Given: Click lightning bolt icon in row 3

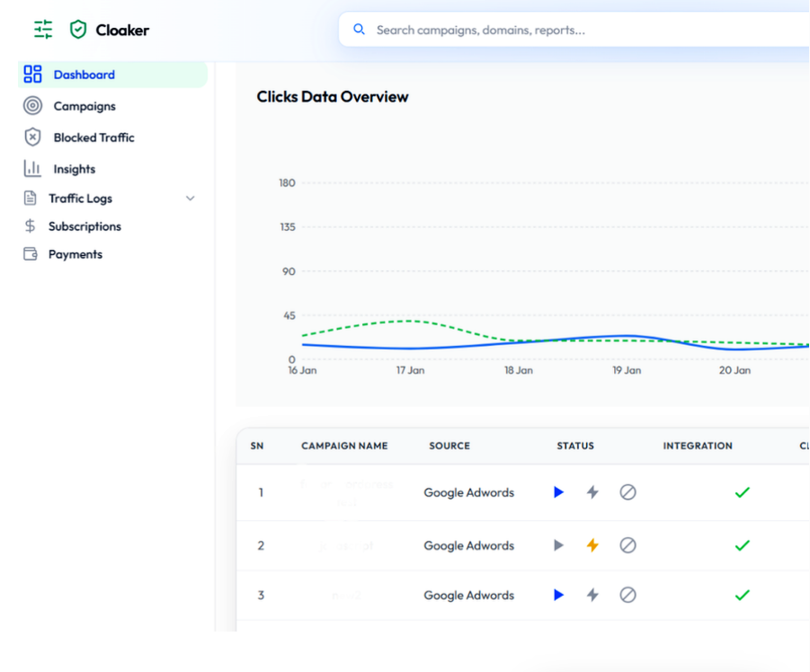Looking at the screenshot, I should pyautogui.click(x=592, y=595).
